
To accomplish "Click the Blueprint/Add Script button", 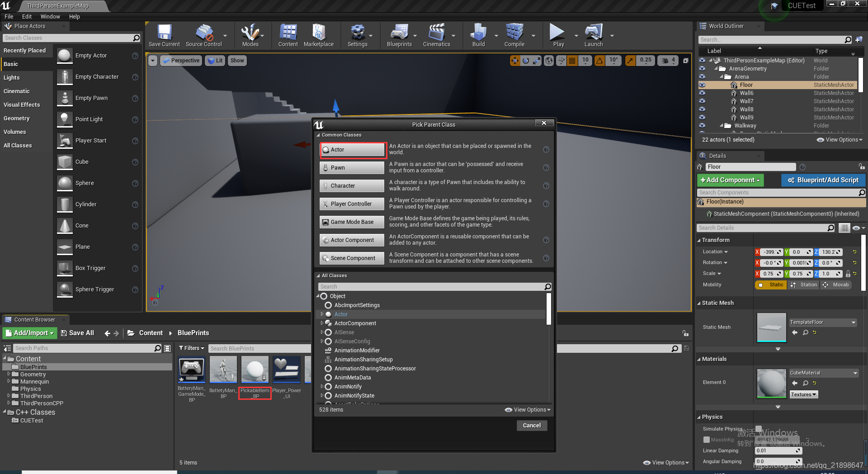I will pos(823,180).
